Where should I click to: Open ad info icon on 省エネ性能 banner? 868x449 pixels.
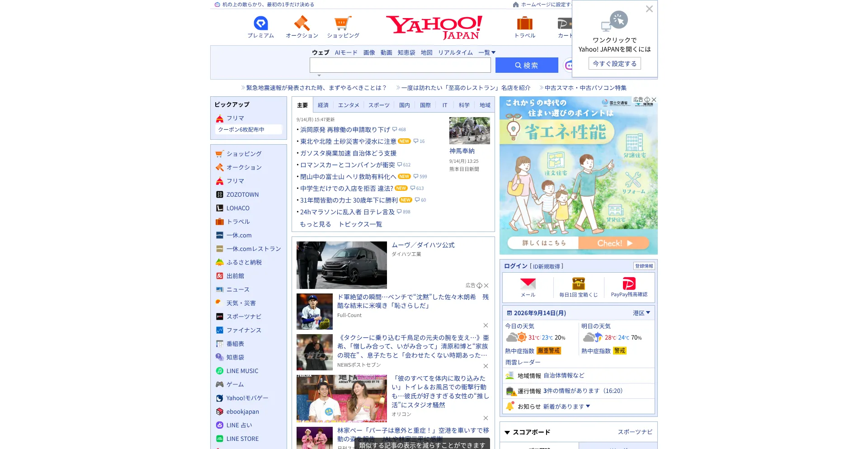click(x=647, y=99)
